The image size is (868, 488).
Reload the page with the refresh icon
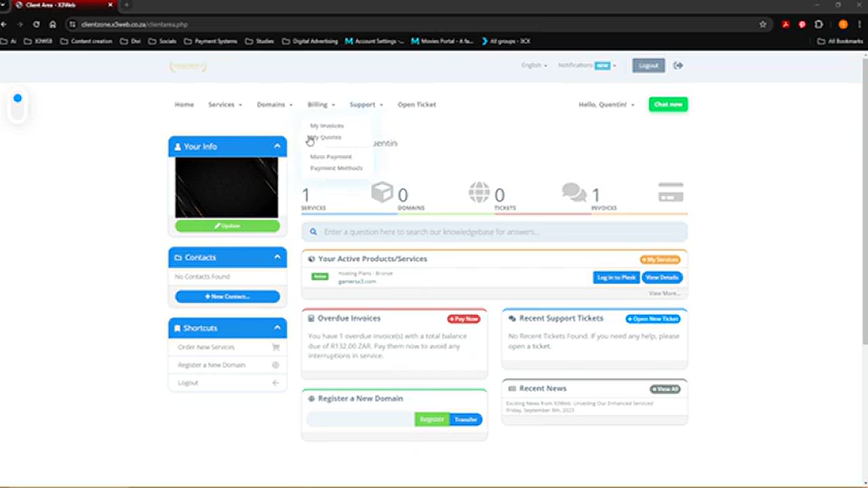click(36, 24)
